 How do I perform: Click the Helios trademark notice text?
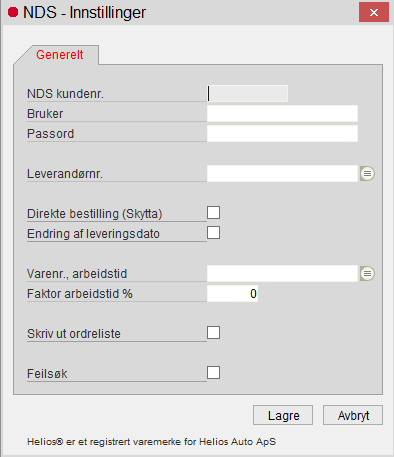click(x=151, y=442)
